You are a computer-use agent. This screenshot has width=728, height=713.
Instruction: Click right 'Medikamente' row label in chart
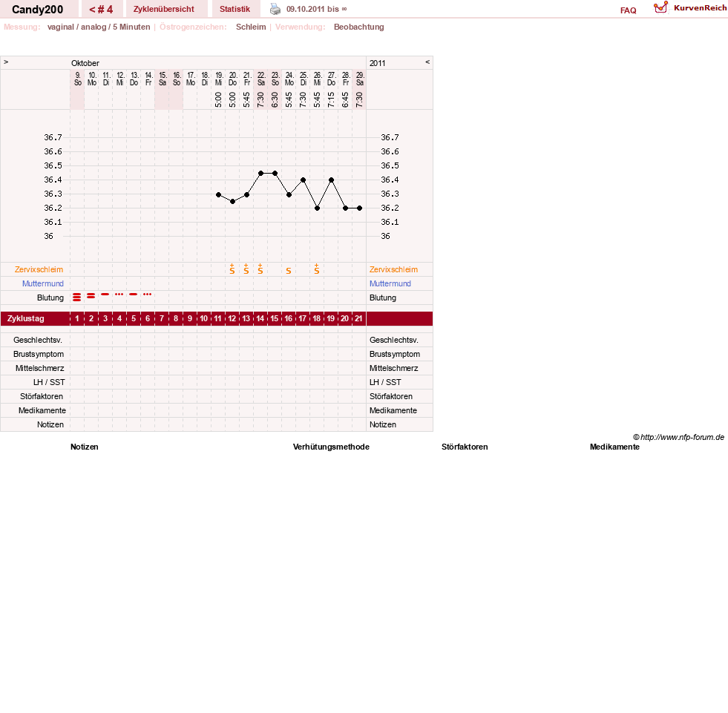393,411
